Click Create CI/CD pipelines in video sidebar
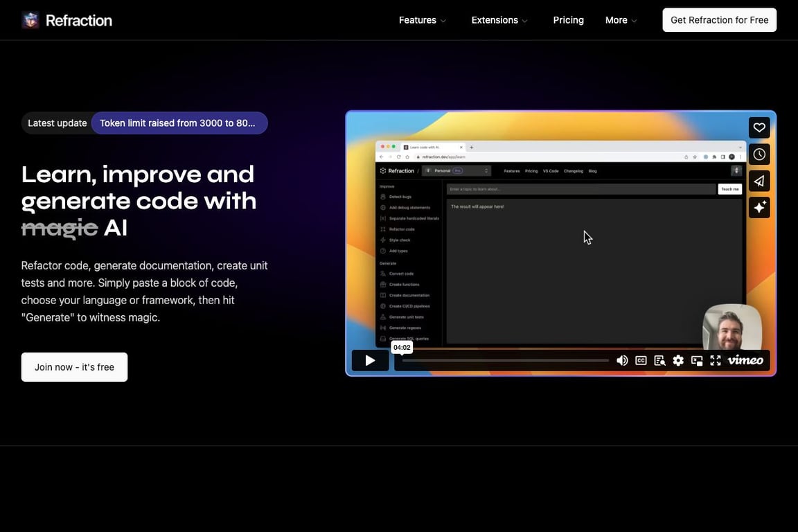The width and height of the screenshot is (798, 532). coord(409,306)
